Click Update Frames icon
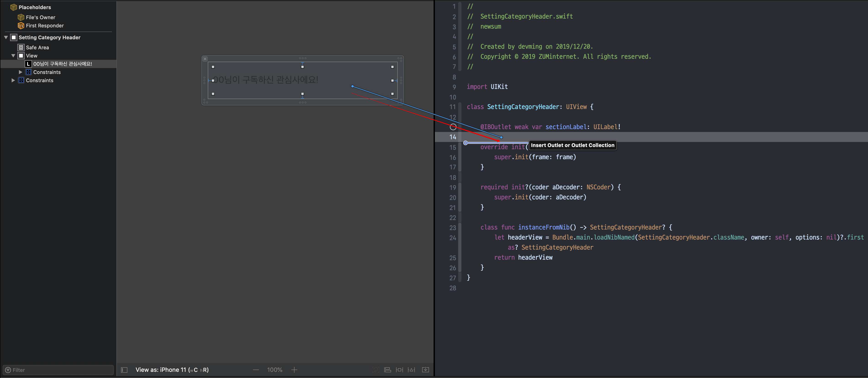Viewport: 868px width, 378px height. [375, 370]
